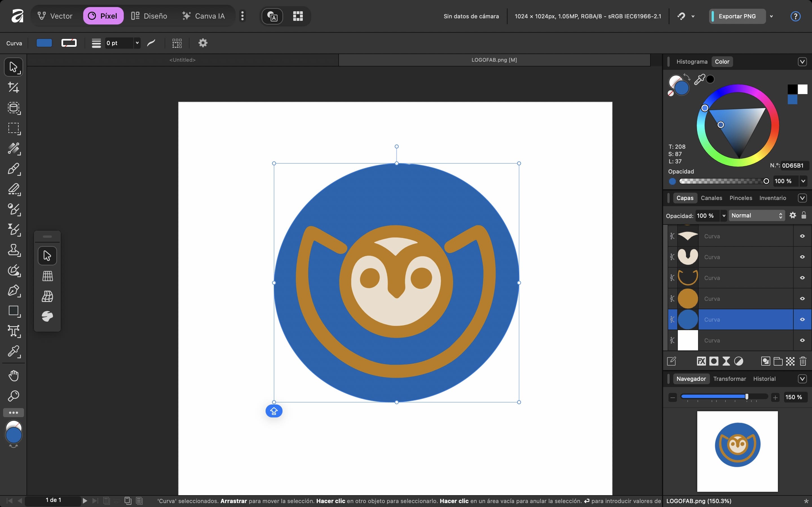812x507 pixels.
Task: Switch to the Canales tab
Action: pyautogui.click(x=711, y=198)
